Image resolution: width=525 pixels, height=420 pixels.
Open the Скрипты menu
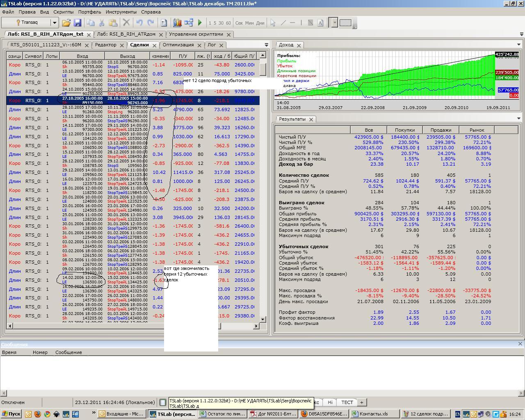click(63, 12)
